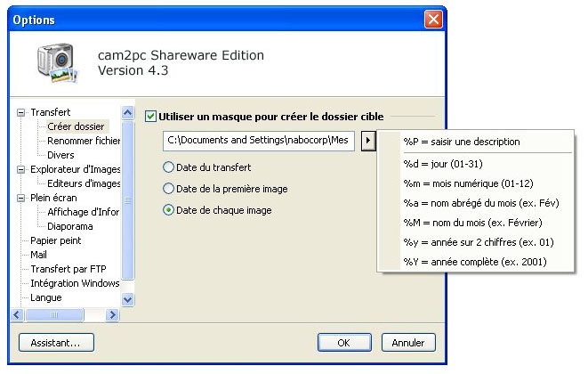Collapse the Transfert tree node

coord(21,112)
